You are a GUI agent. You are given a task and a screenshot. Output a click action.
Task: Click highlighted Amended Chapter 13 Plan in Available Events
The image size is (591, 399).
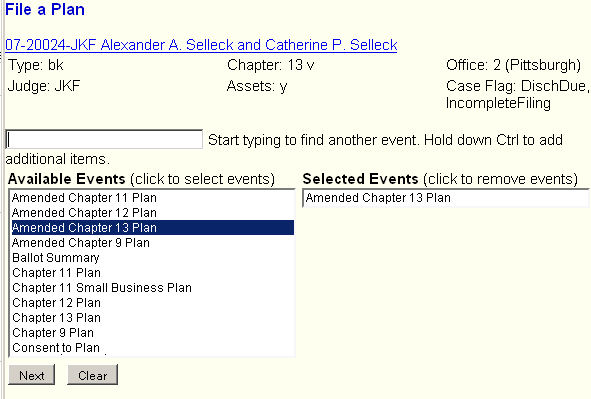click(x=153, y=228)
